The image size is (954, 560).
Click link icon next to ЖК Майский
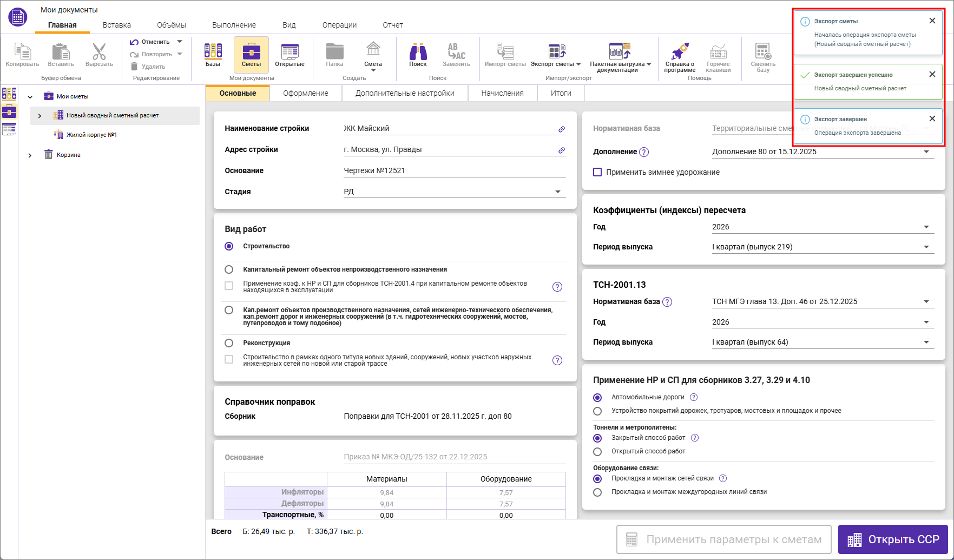[x=562, y=129]
